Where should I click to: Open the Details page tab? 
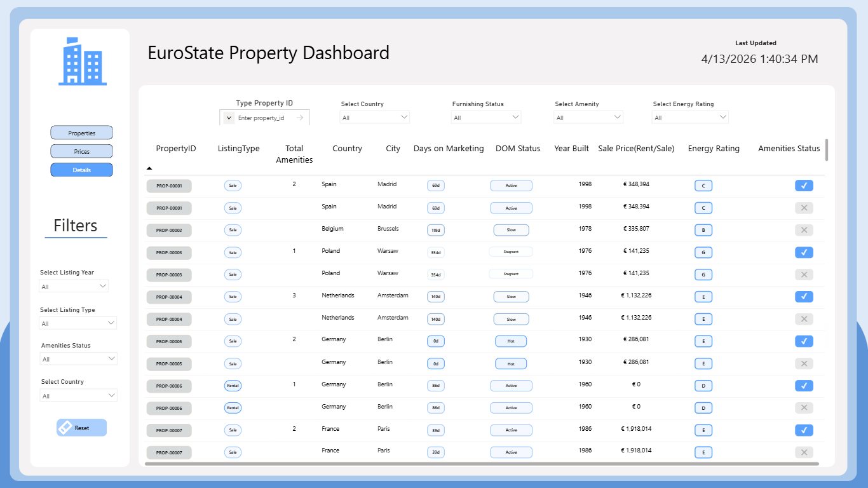(82, 170)
